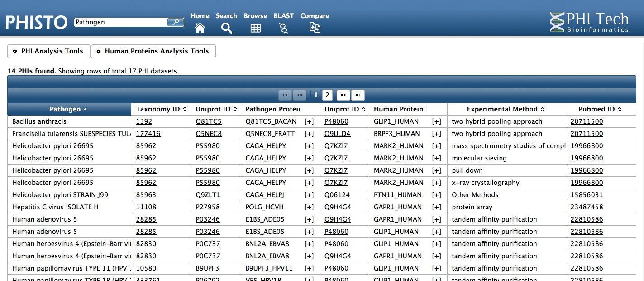Switch to results page 2

click(x=327, y=95)
